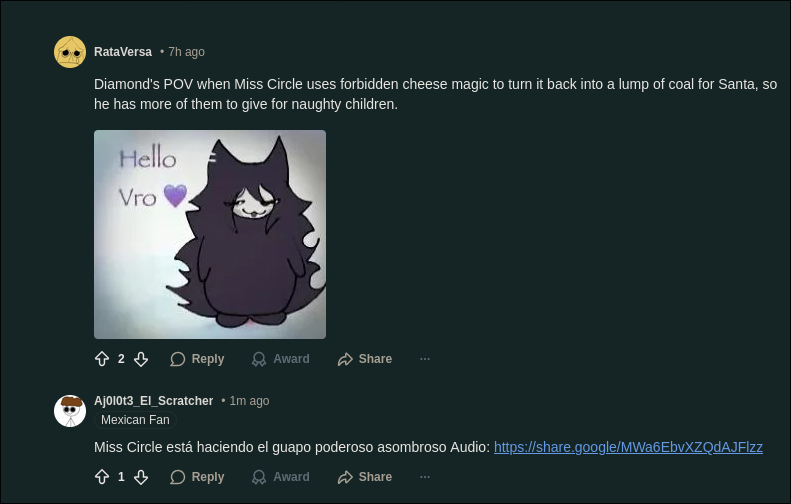Viewport: 791px width, 504px height.
Task: Share RataVersa's comment
Action: point(365,359)
